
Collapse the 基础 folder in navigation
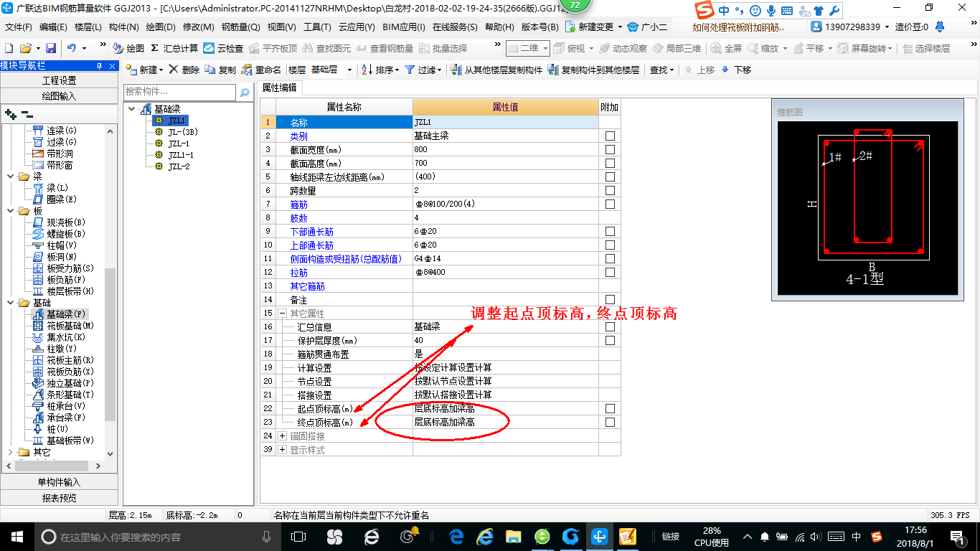9,303
